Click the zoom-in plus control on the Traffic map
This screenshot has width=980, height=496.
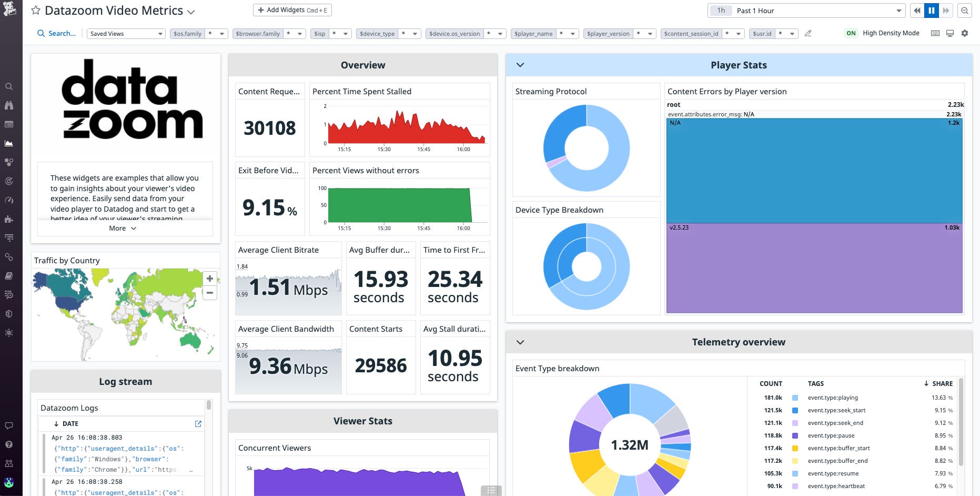[x=209, y=279]
